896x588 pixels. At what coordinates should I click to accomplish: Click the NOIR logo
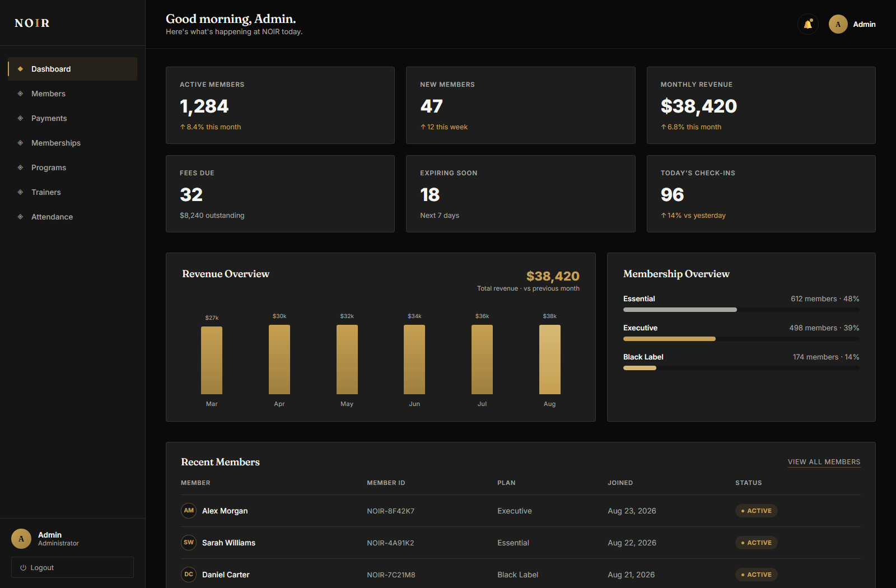[x=32, y=23]
